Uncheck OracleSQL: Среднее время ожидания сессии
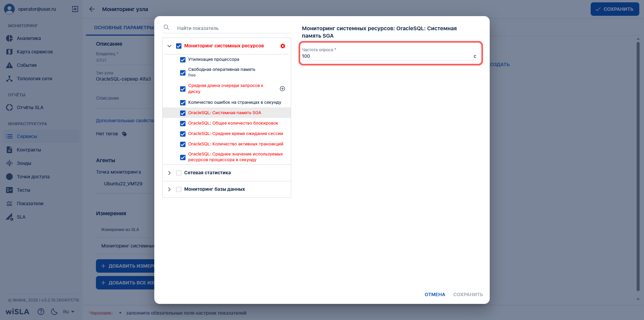Viewport: 644px width, 320px height. pyautogui.click(x=183, y=134)
